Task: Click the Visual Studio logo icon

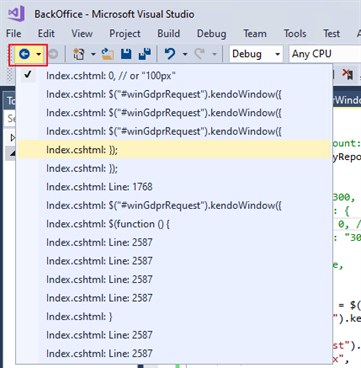Action: [17, 14]
